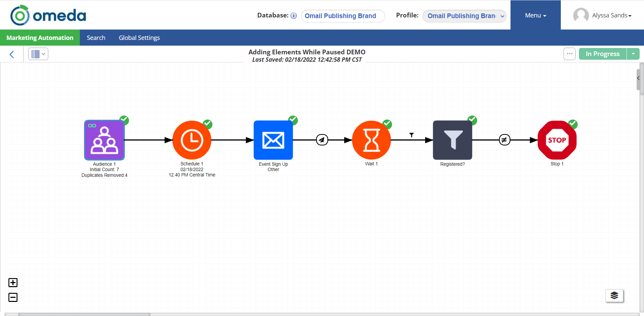644x316 pixels.
Task: Expand the panel layout dropdown
Action: click(38, 54)
